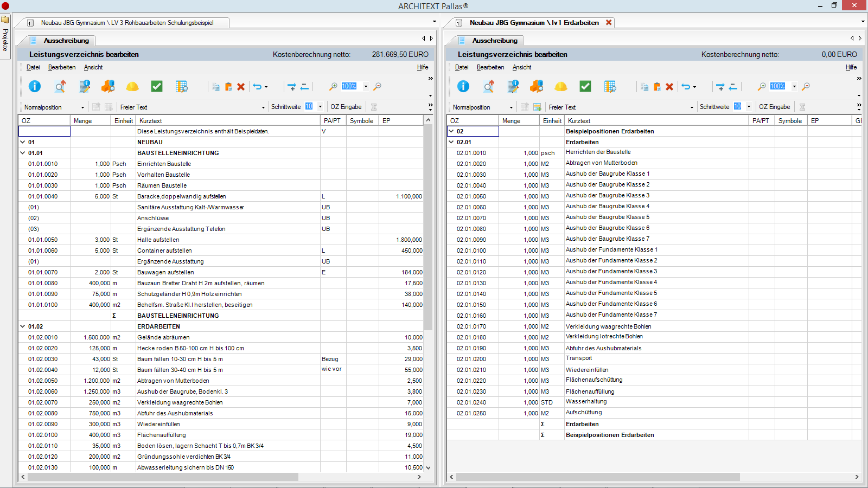Click the magnifier-with-arrow search icon in left pane
The image size is (868, 488).
coord(60,86)
